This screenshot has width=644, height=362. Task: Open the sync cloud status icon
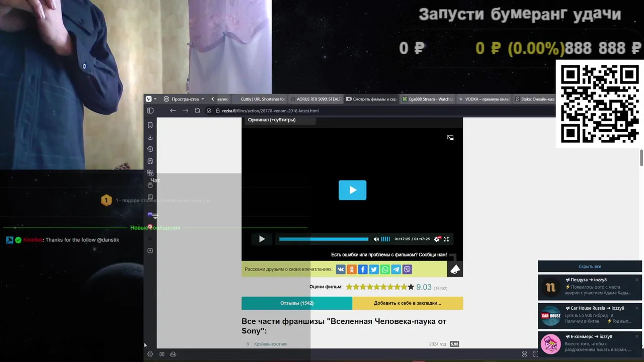[173, 354]
